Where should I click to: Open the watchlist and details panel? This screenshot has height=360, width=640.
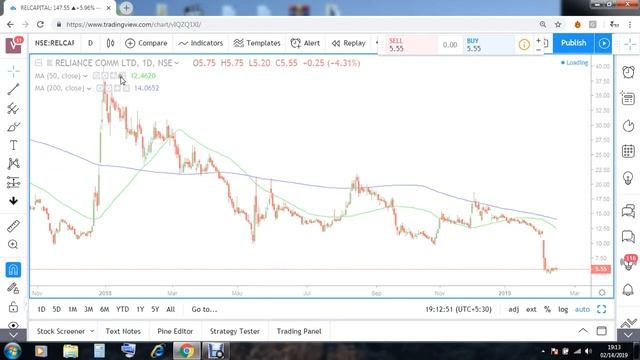(x=628, y=98)
